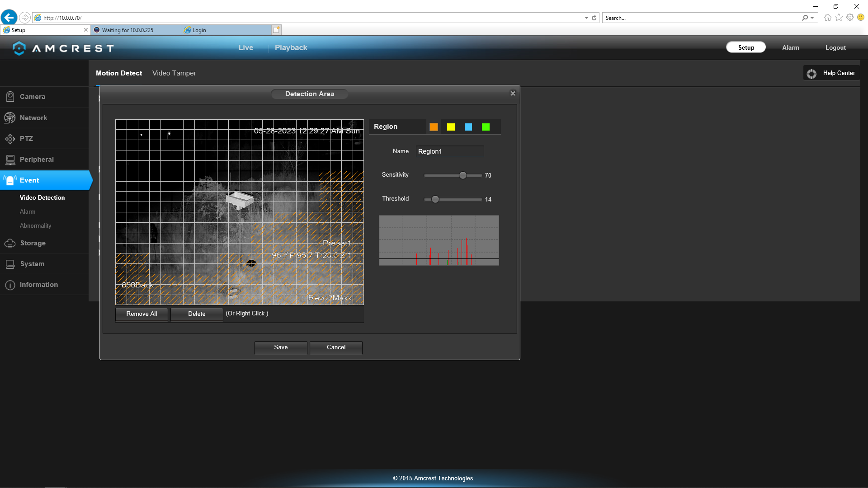Select the green region swatch
The image size is (868, 488).
[486, 127]
